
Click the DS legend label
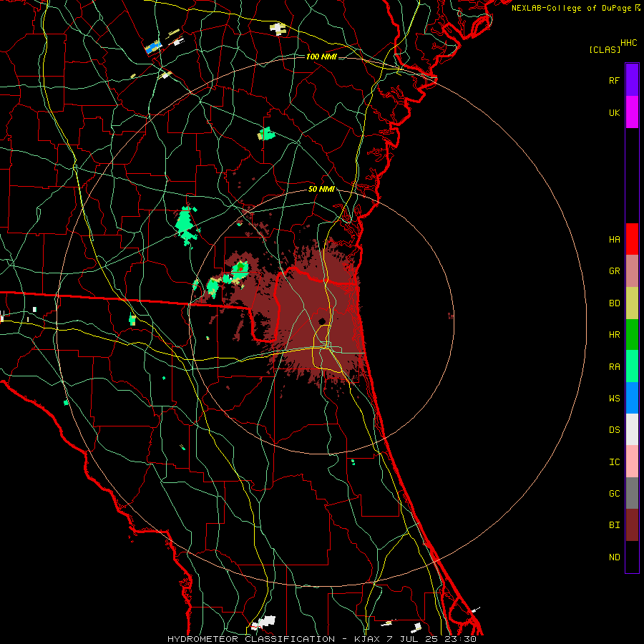(x=614, y=430)
